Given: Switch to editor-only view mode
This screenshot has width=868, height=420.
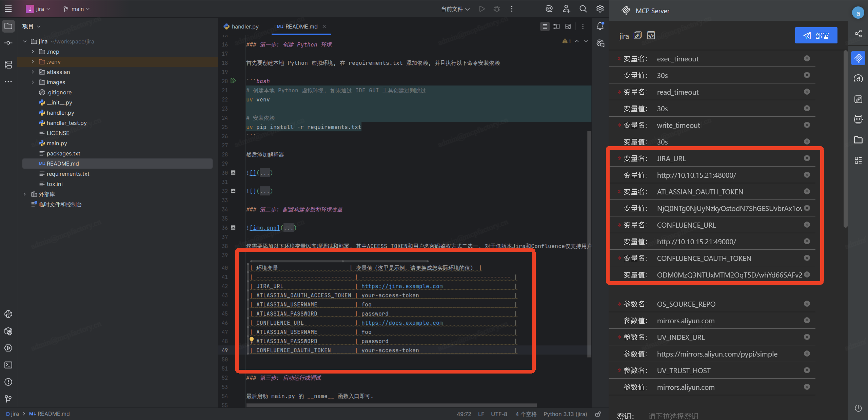Looking at the screenshot, I should coord(545,26).
